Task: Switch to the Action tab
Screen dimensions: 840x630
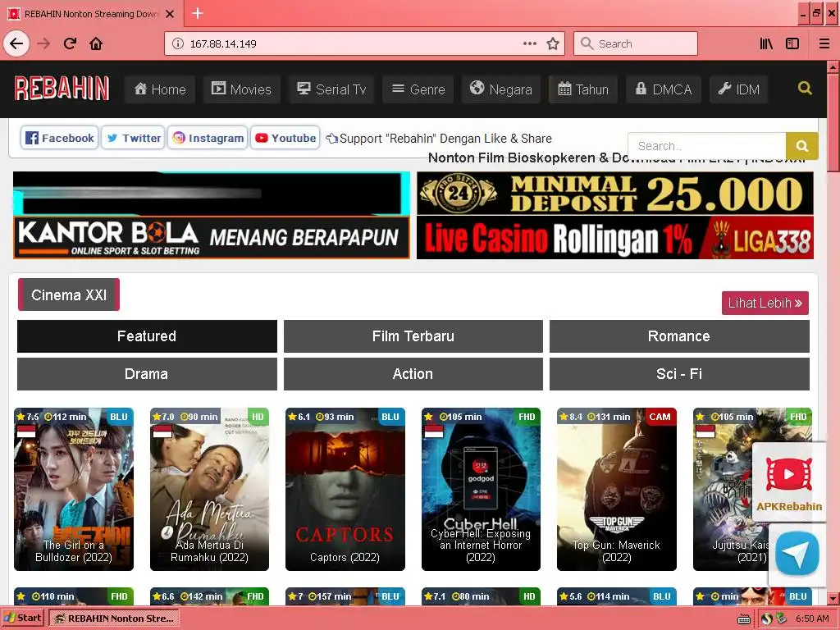Action: tap(413, 374)
